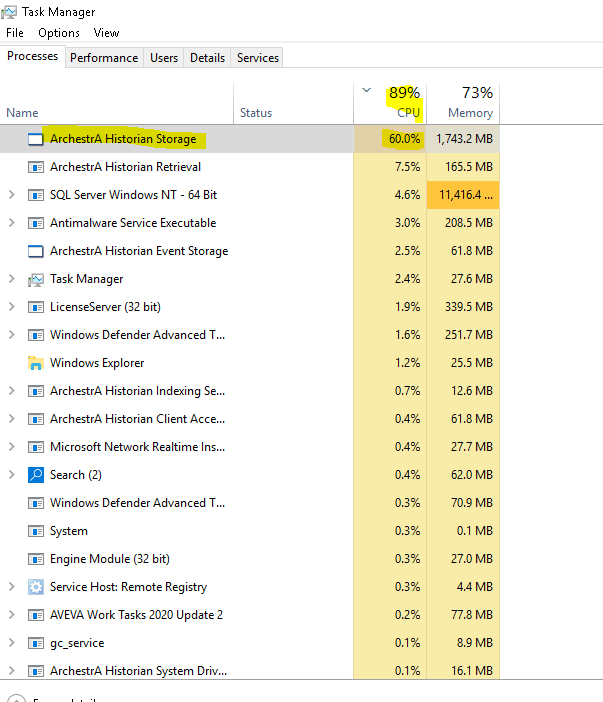Select the Windows Explorer process name

(x=97, y=363)
